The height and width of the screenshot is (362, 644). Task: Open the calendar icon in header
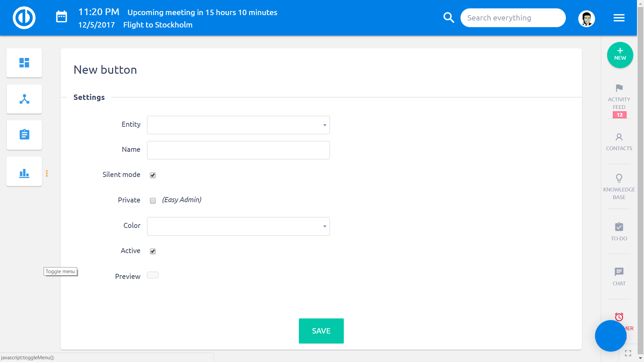click(x=61, y=17)
